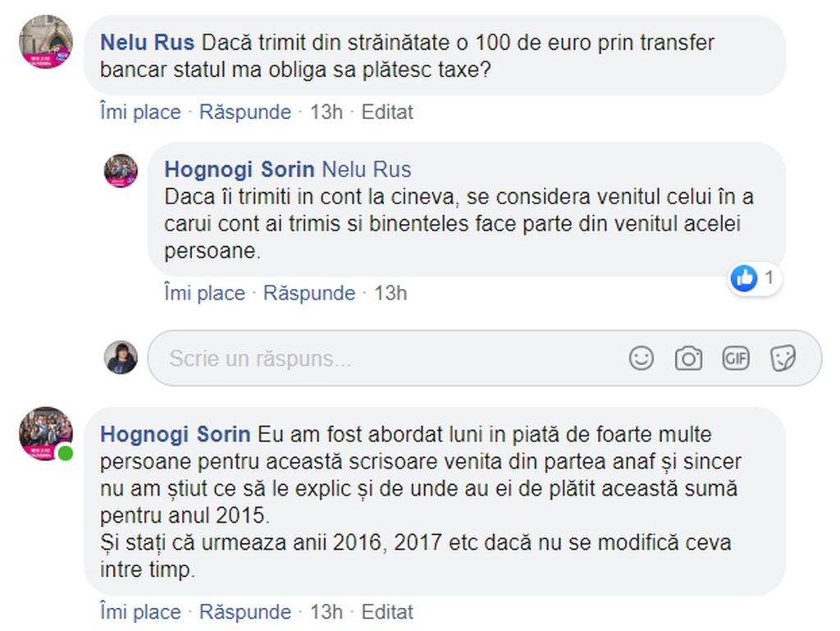Reply to Nelu Rus's comment via 'Răspunde'
Viewport: 840px width, 631px height.
point(245,112)
